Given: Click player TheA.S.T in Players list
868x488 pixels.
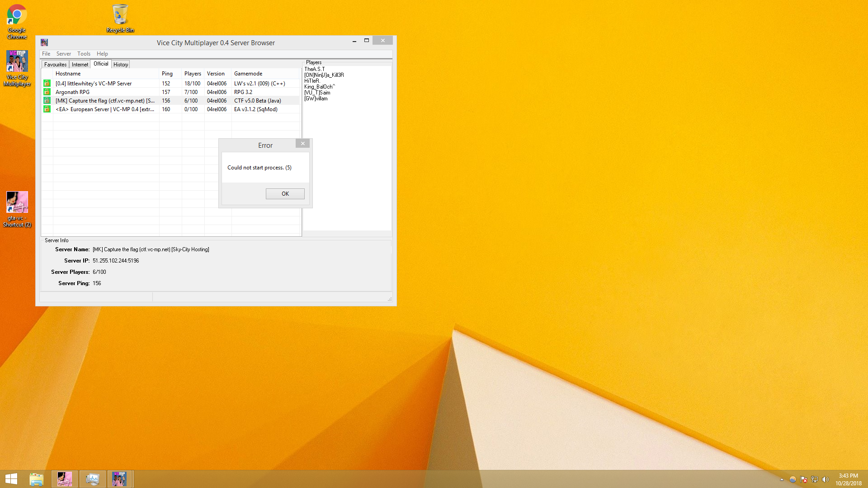Looking at the screenshot, I should coord(315,69).
